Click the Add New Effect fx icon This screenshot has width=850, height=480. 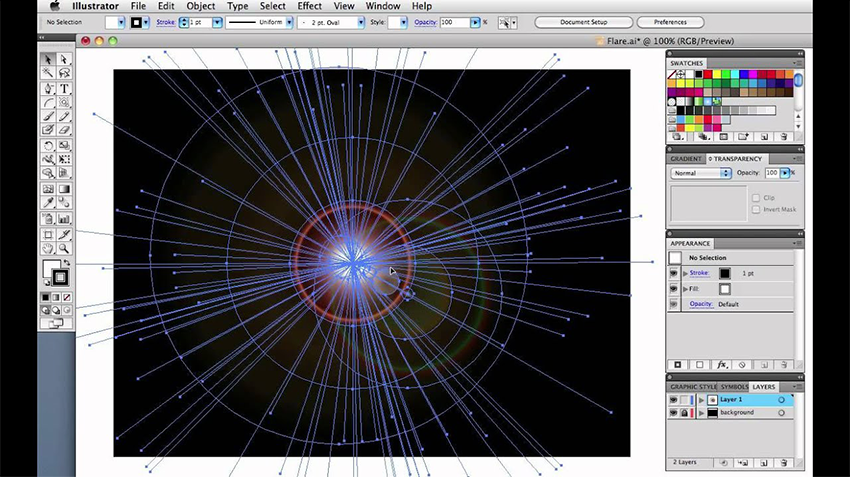pos(721,365)
